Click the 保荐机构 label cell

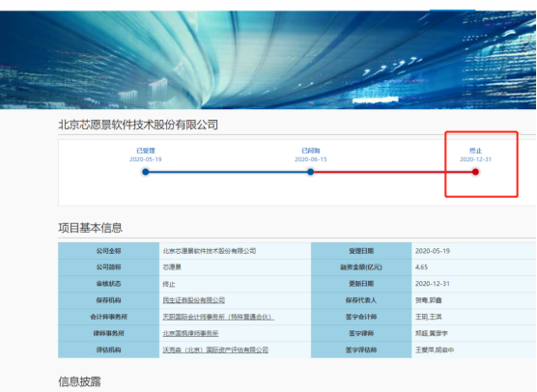[x=108, y=300]
